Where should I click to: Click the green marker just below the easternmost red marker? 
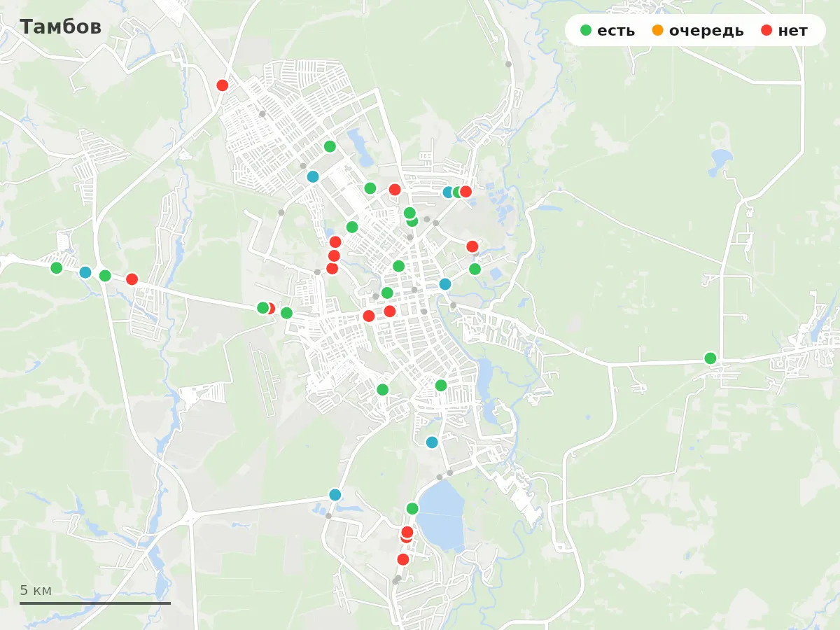click(475, 269)
